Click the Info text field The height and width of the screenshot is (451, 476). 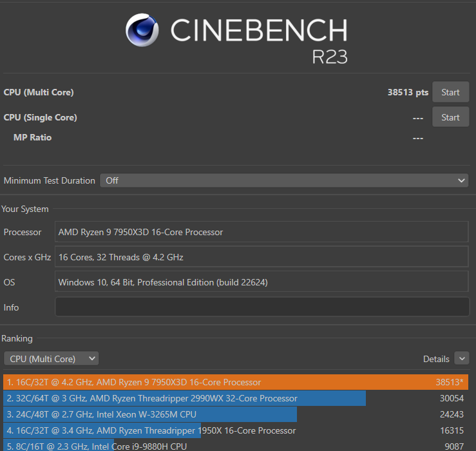(262, 307)
